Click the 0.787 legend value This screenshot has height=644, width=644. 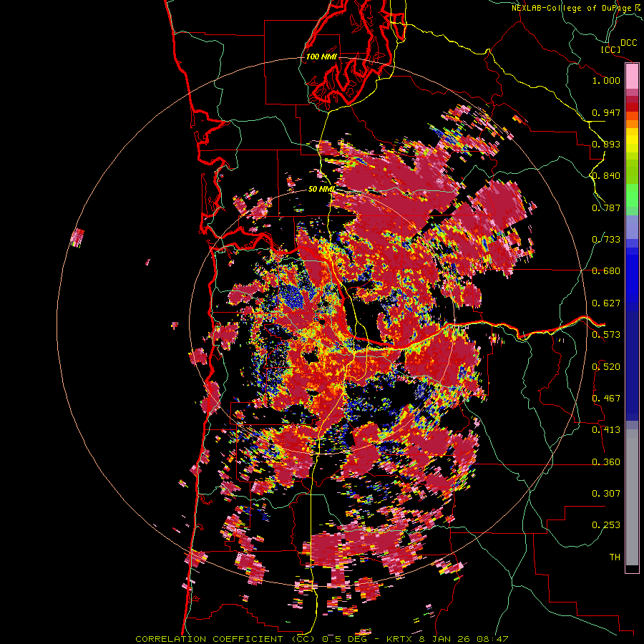coord(606,208)
